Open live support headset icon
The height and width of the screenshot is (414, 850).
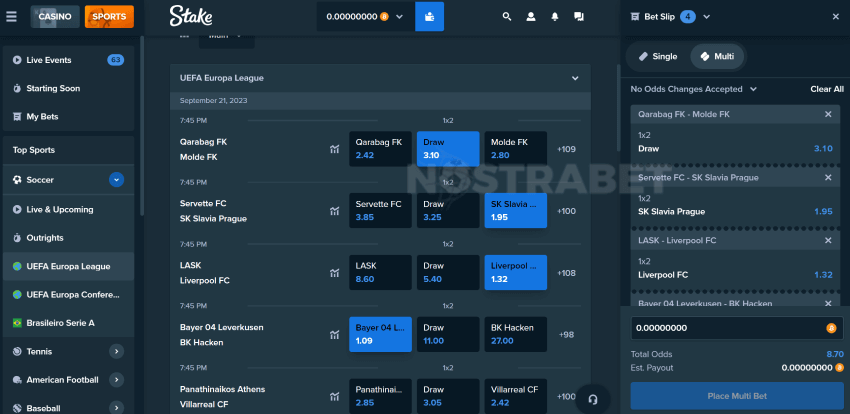pos(593,399)
